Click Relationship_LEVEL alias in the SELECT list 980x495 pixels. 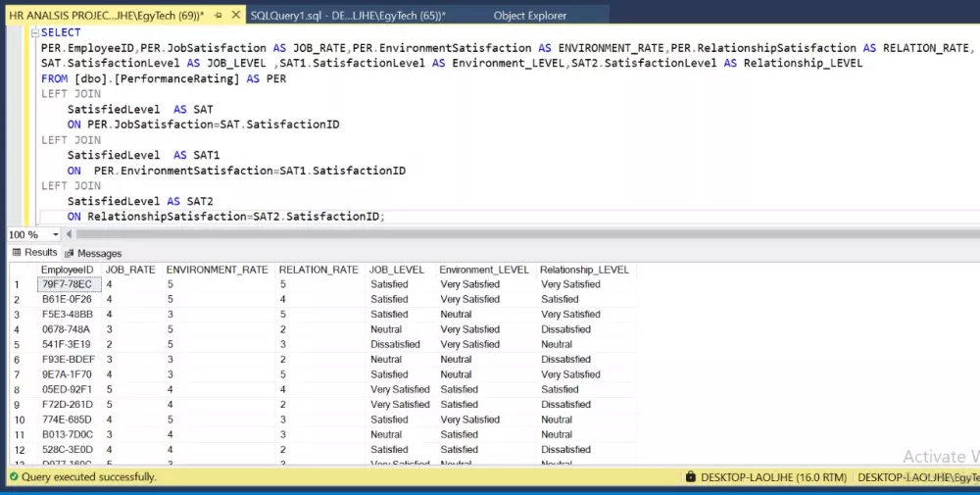[x=804, y=63]
